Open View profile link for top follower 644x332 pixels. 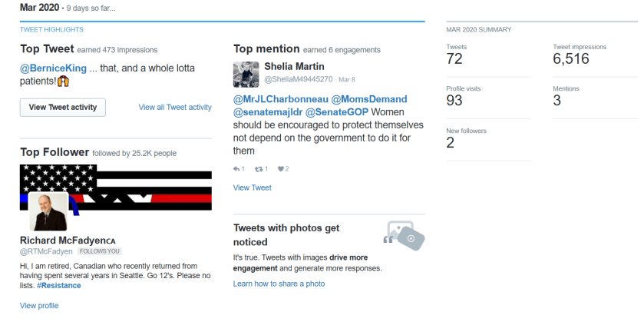pos(39,305)
